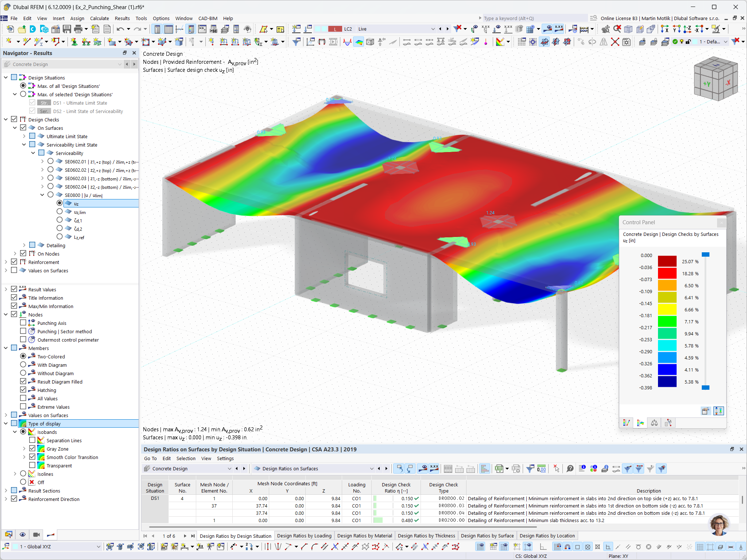The width and height of the screenshot is (747, 560).
Task: Undo the last action with the Undo arrow
Action: coord(120,29)
